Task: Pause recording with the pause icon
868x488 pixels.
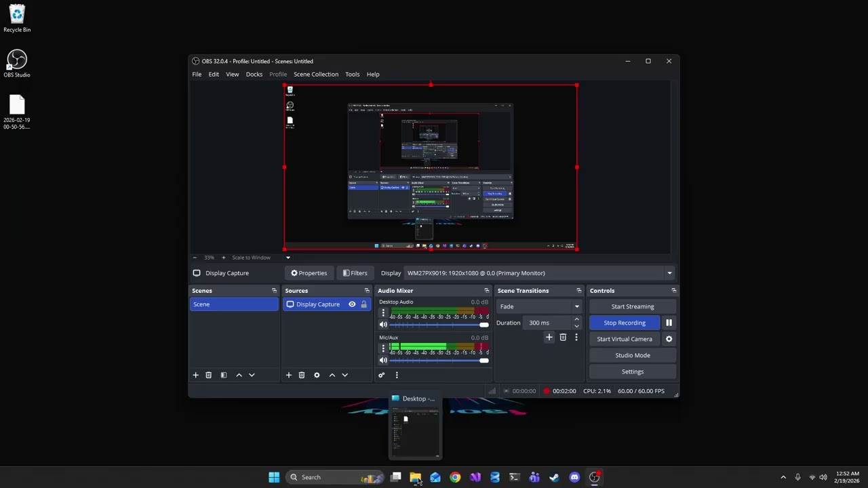Action: point(669,323)
